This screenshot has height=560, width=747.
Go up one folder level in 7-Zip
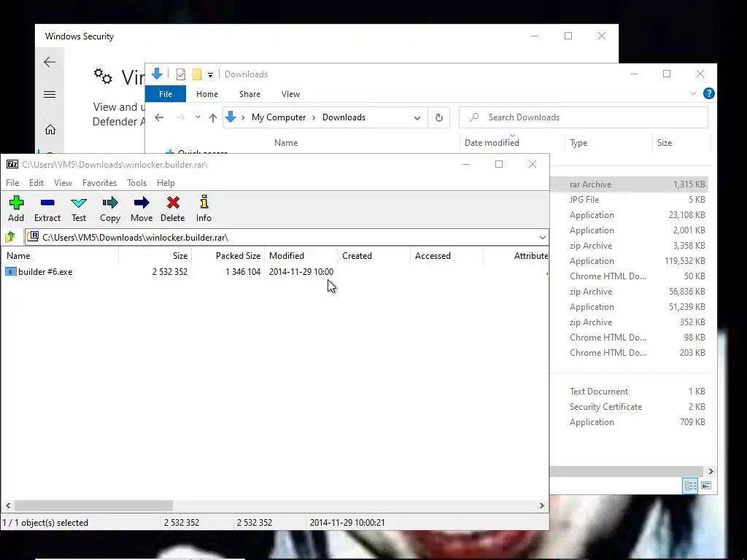point(10,237)
